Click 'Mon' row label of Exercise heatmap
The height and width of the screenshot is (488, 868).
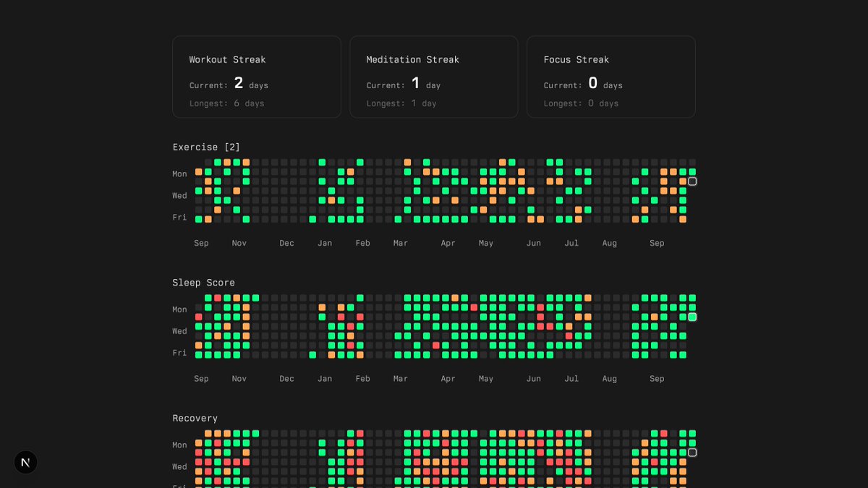tap(179, 174)
